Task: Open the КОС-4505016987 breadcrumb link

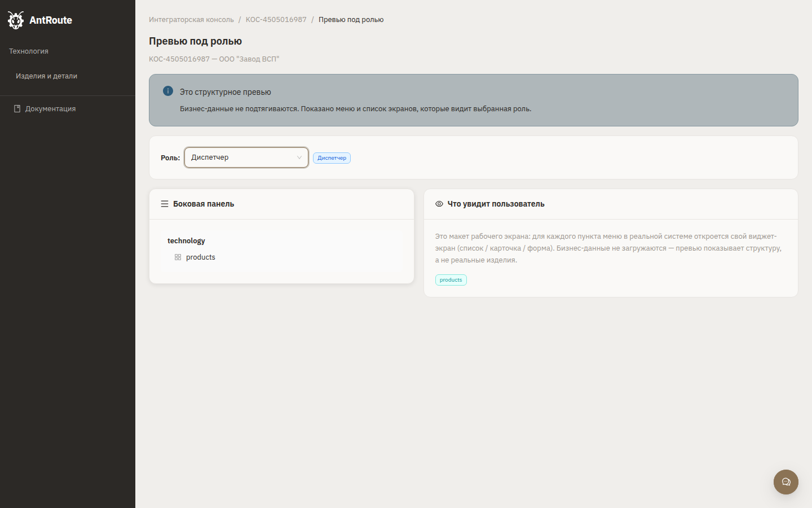Action: click(276, 19)
